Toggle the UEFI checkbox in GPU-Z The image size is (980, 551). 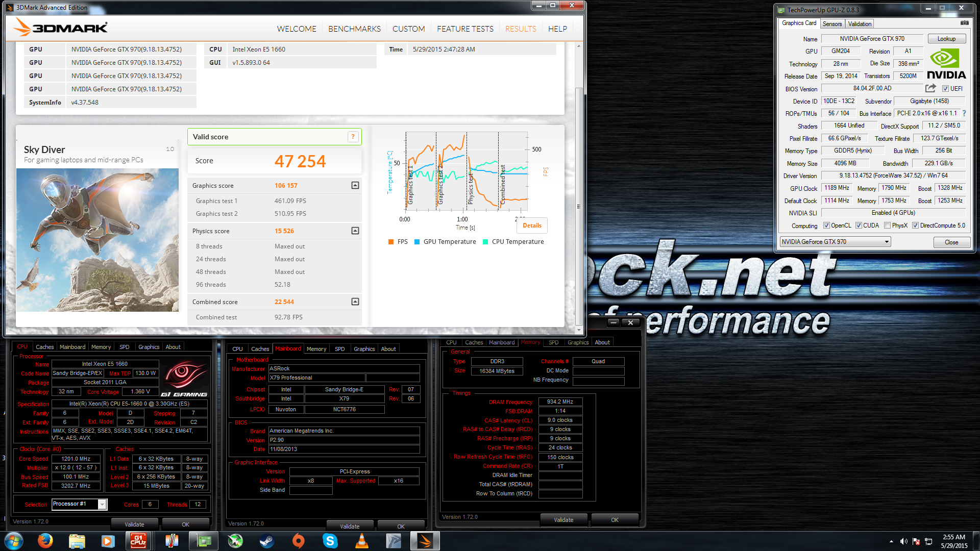point(945,89)
